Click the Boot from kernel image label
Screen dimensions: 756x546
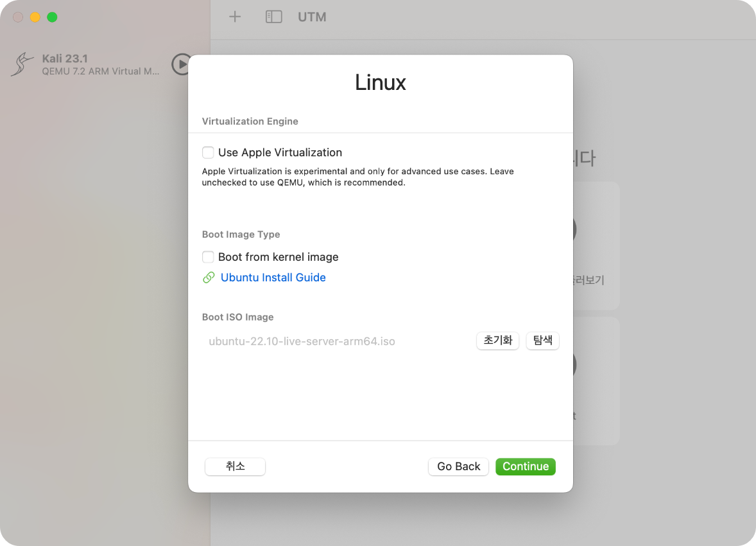(x=278, y=257)
